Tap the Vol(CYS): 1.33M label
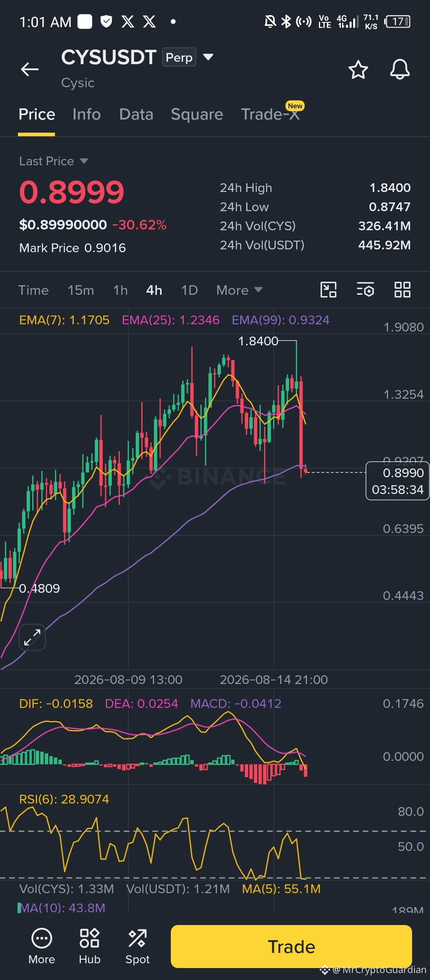Screen dimensions: 430x980 [66, 889]
